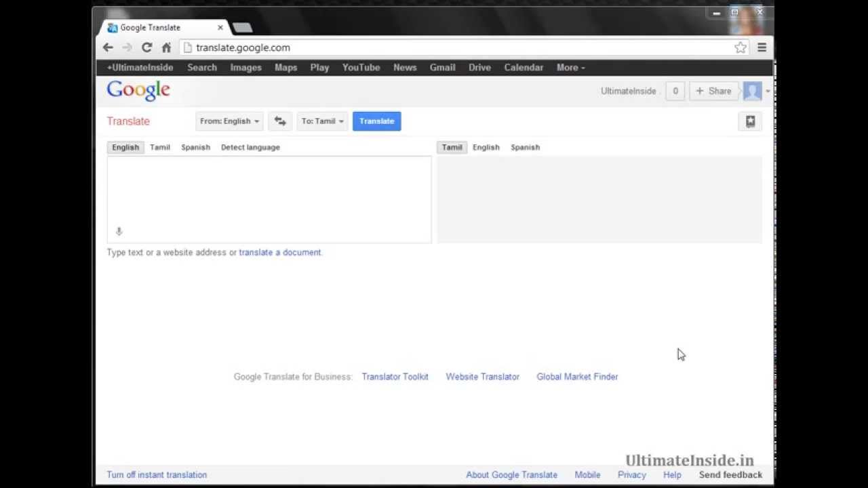Click into the source text box
Image resolution: width=868 pixels, height=488 pixels.
coord(269,199)
